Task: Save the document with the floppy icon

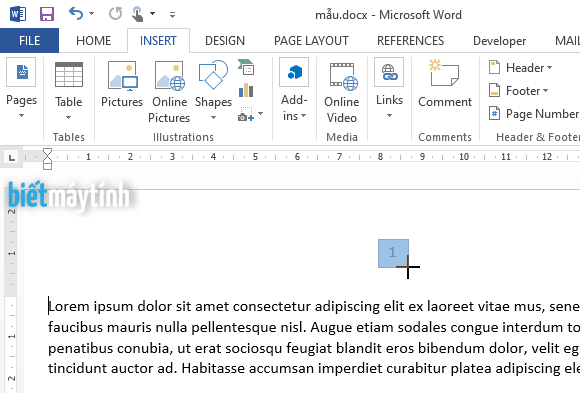Action: (x=47, y=14)
